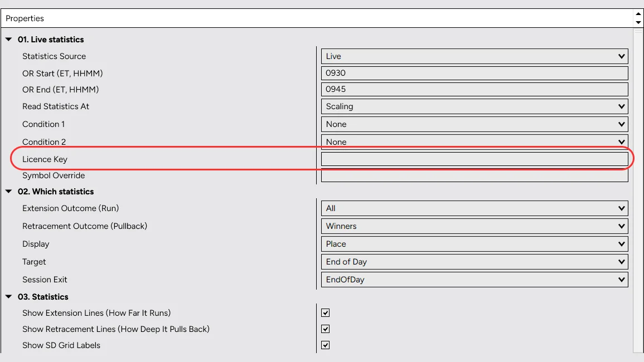
Task: Click the OR End time field
Action: click(474, 89)
